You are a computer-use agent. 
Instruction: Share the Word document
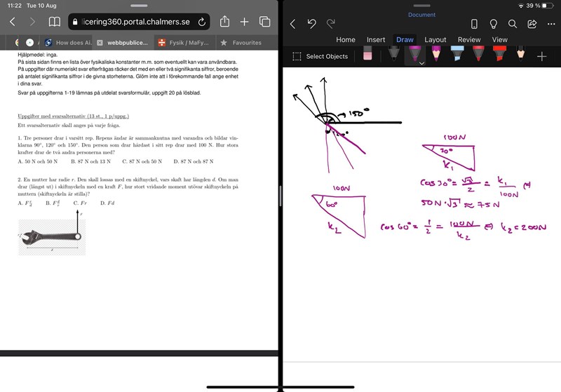532,24
